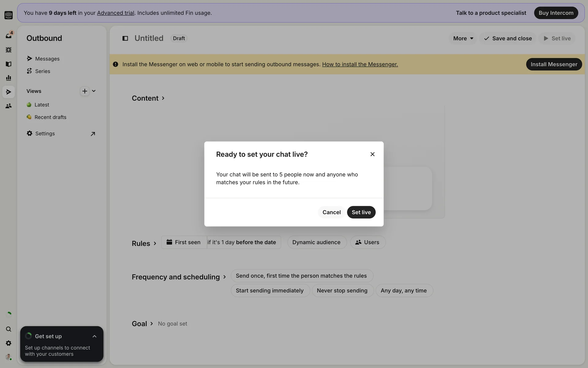Click the Fin AI agent icon in sidebar
Screen dimensions: 588x368
[9, 50]
